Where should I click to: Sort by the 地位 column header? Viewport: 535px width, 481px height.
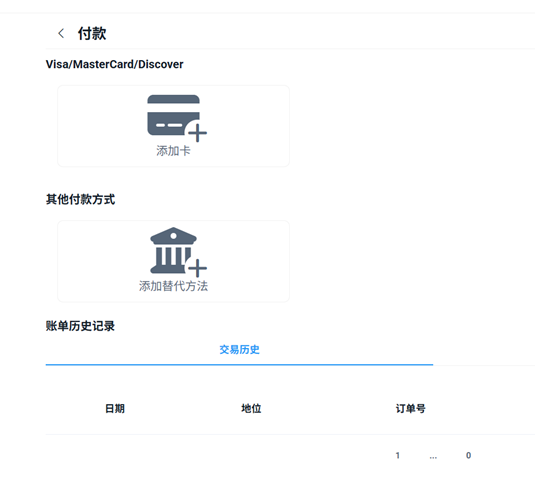(251, 408)
